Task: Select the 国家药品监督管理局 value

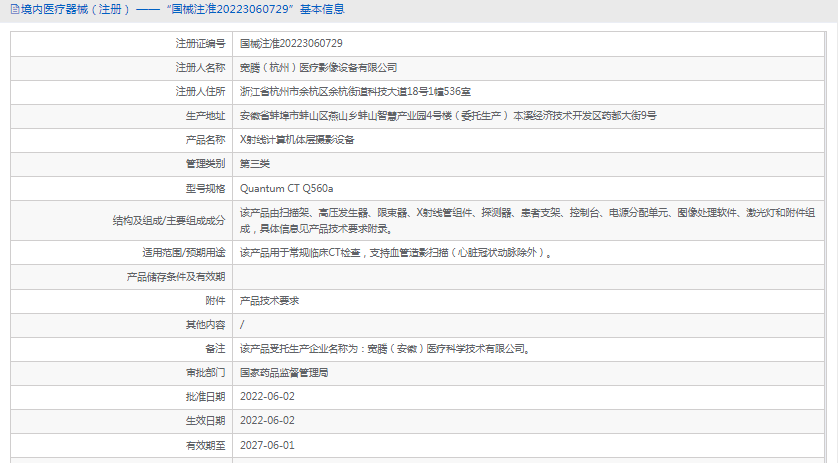Action: [x=284, y=373]
